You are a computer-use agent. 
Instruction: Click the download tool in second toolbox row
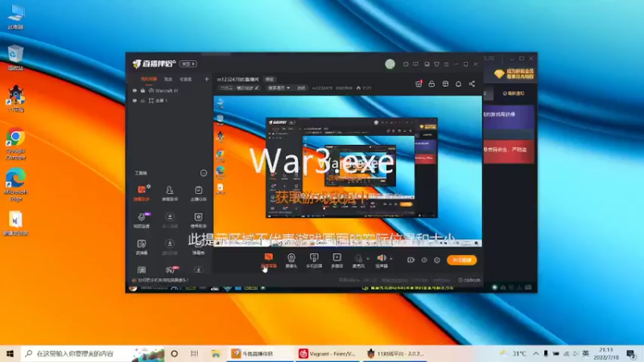click(170, 220)
